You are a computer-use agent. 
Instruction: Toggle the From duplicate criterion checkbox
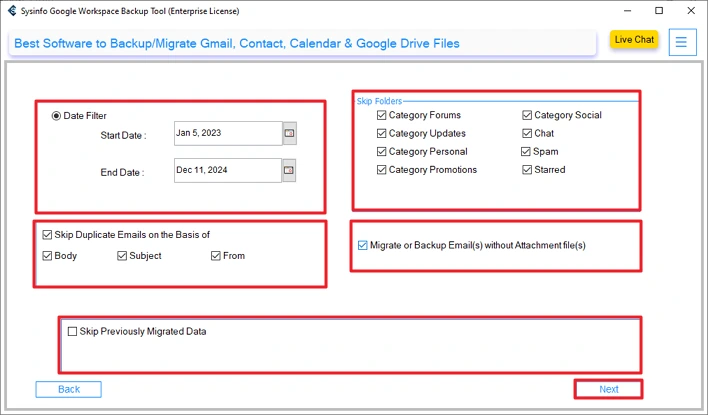coord(215,256)
